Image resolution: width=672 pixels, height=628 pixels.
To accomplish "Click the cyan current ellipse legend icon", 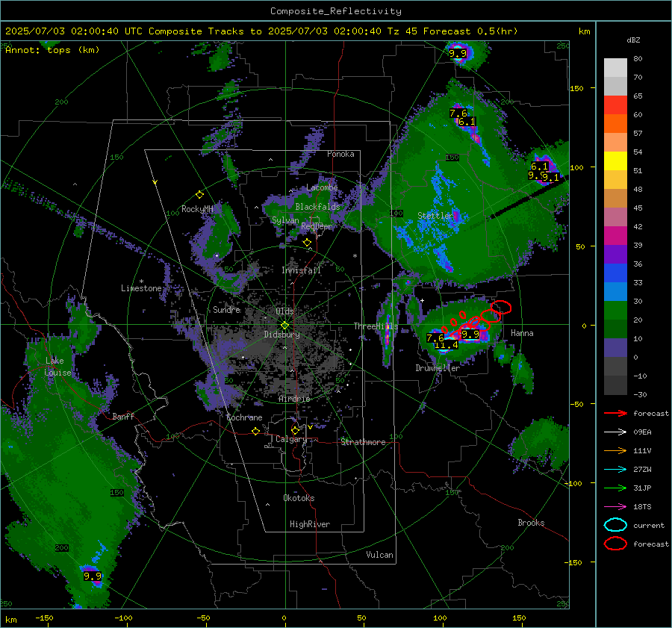I will tap(615, 525).
